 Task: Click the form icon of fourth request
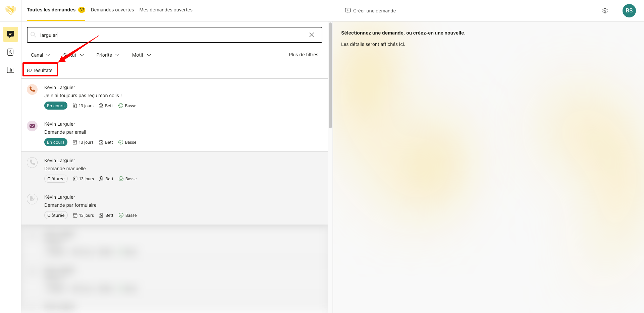tap(32, 199)
